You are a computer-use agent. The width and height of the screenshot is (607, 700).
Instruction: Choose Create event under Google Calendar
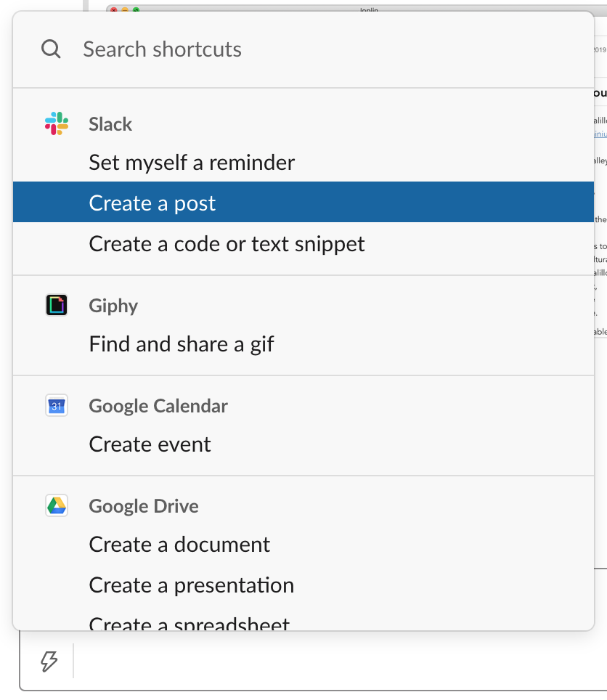coord(150,444)
